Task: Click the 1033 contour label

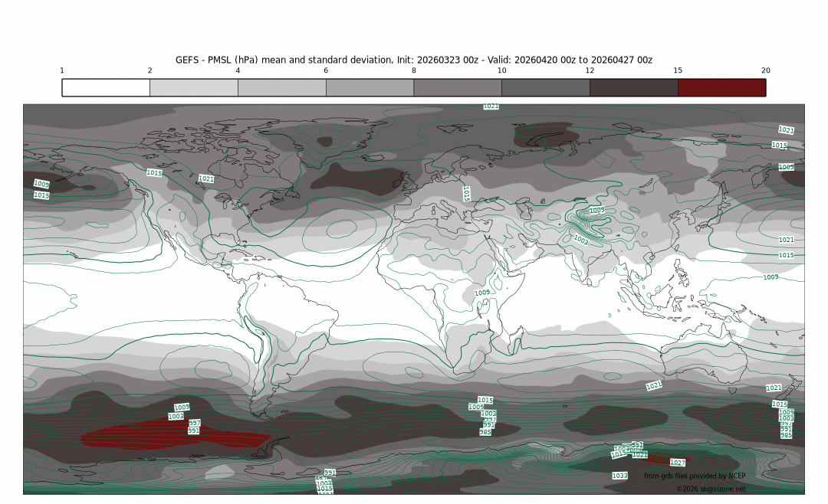Action: 620,476
